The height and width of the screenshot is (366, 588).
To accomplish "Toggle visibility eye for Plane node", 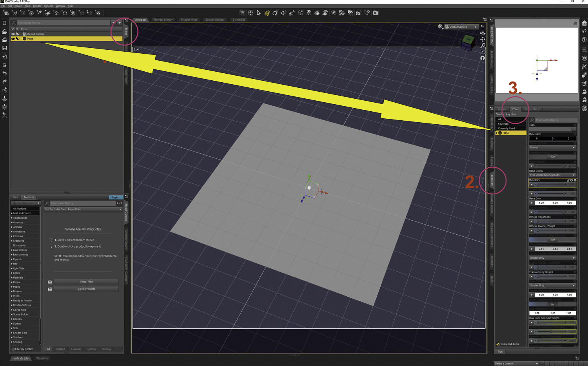I will [13, 39].
